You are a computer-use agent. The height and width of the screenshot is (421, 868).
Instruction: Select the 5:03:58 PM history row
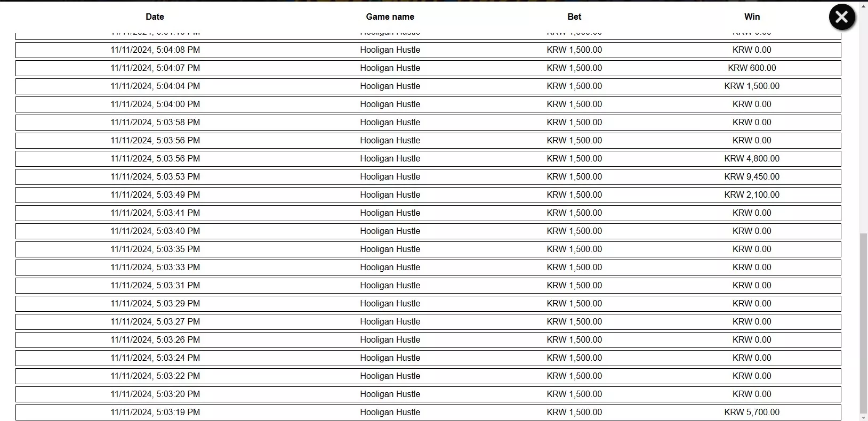(428, 123)
